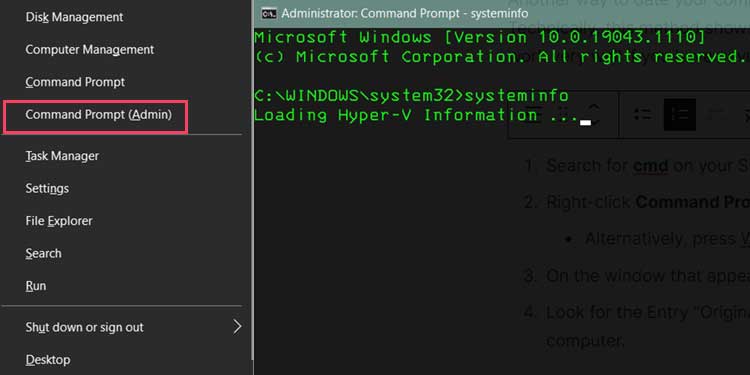
Task: Open Task Manager
Action: click(62, 156)
